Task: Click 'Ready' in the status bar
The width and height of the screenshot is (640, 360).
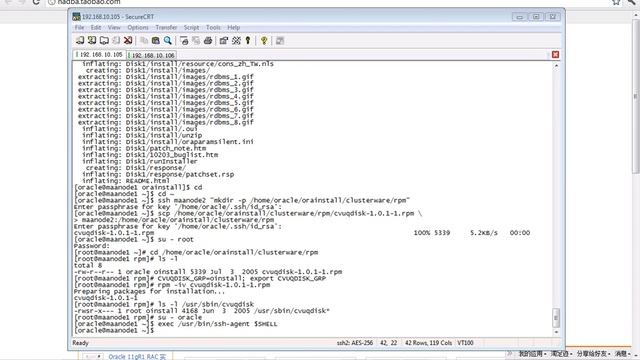Action: tap(80, 343)
